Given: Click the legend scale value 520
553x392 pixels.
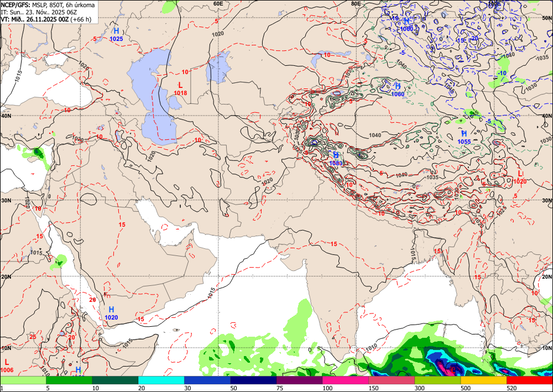Looking at the screenshot, I should pos(512,388).
